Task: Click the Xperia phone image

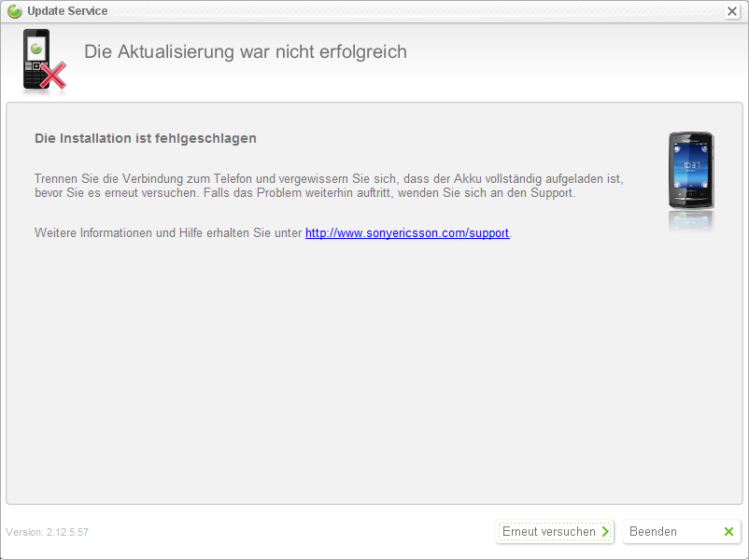Action: [x=691, y=171]
